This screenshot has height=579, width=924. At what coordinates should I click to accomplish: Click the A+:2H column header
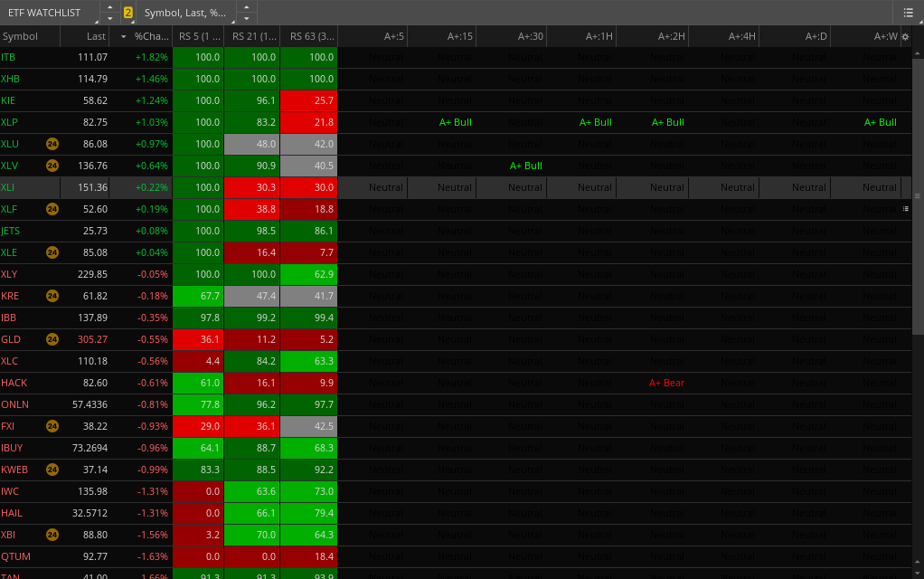click(653, 36)
